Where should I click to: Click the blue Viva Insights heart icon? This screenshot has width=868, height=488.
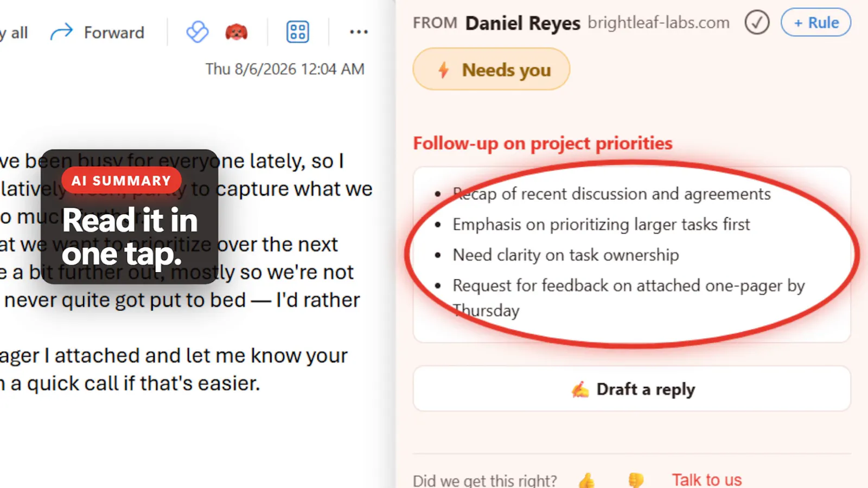point(197,32)
